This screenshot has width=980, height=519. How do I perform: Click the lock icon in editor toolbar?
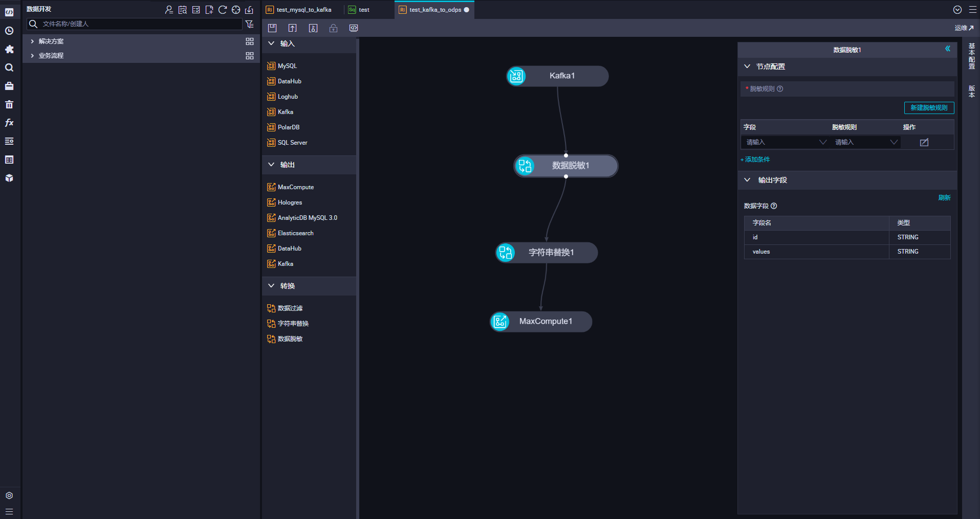(333, 28)
